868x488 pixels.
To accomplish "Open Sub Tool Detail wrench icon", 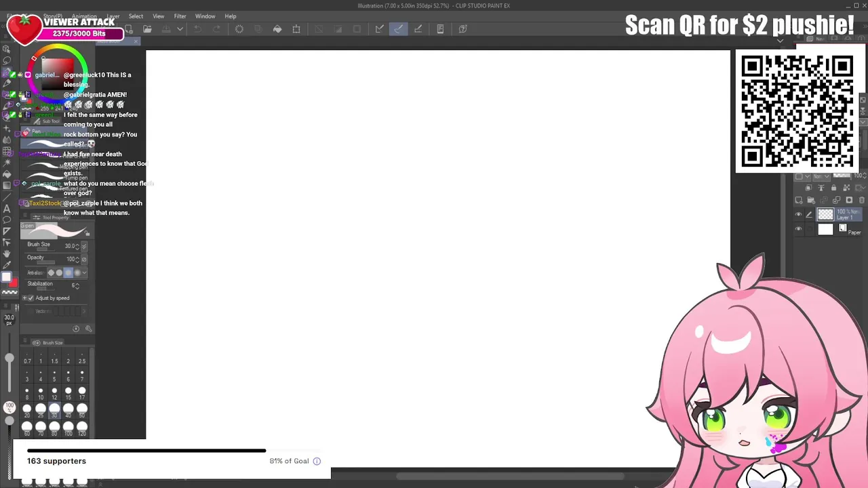I will coord(88,329).
